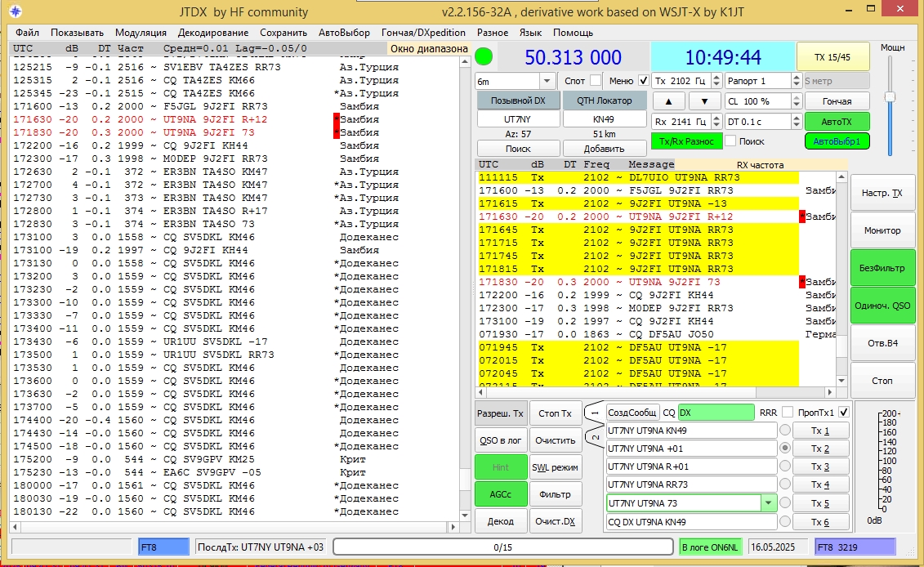Viewport: 924px width, 567px height.
Task: Open the Декодирование menu
Action: click(213, 33)
